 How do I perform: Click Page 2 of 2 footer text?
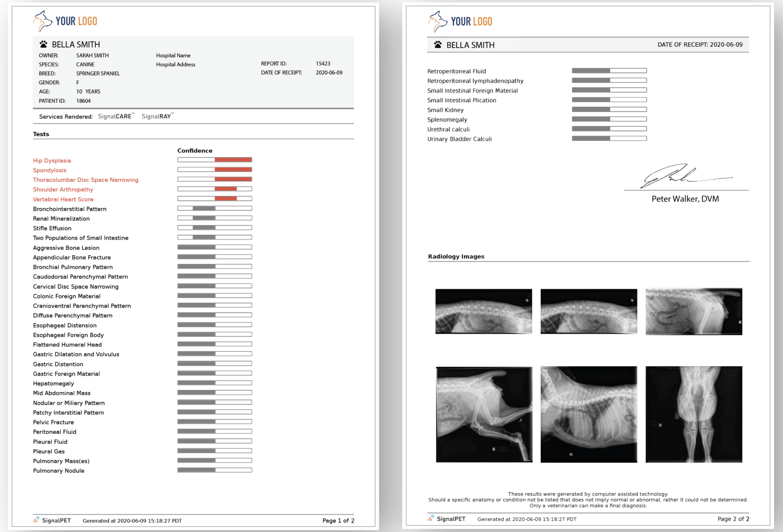click(x=733, y=519)
